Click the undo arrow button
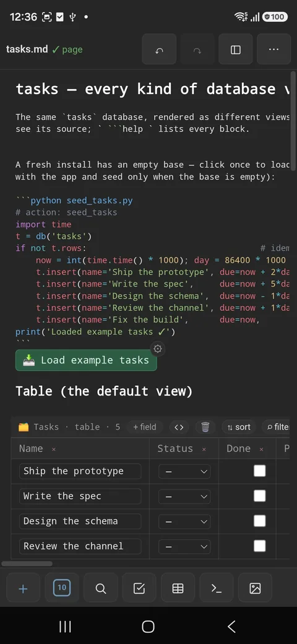The width and height of the screenshot is (297, 644). 159,50
